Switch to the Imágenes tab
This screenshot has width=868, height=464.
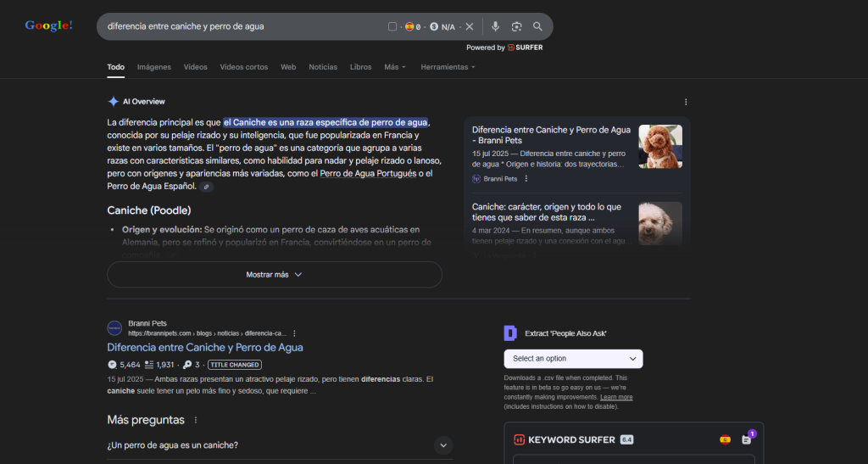[x=154, y=67]
